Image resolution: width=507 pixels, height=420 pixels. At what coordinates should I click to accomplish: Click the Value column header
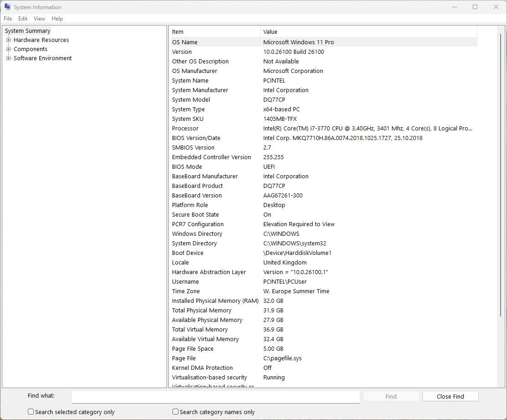(369, 31)
